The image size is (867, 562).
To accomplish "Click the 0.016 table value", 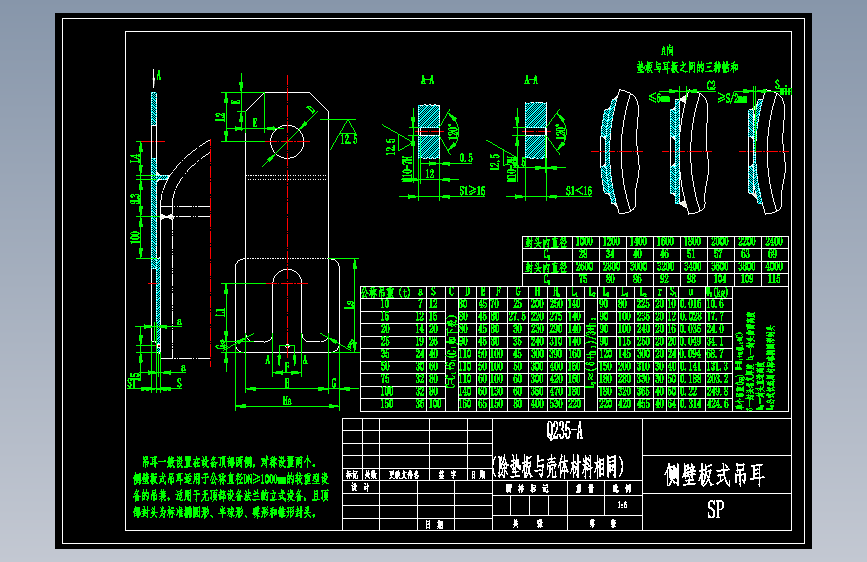I will click(691, 304).
